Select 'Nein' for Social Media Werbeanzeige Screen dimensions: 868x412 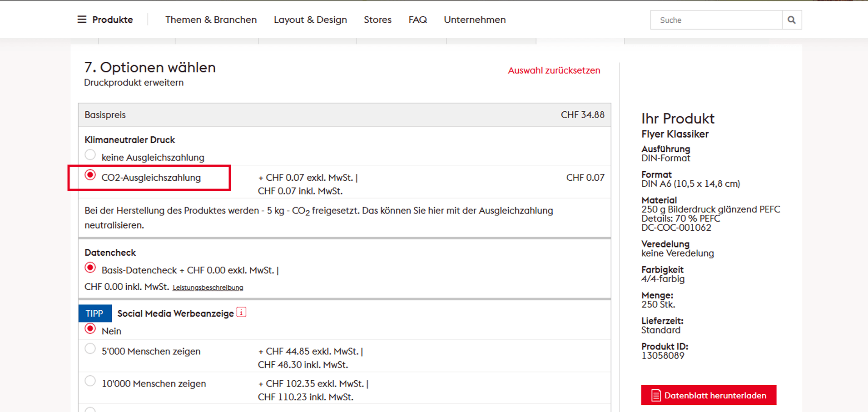coord(90,329)
